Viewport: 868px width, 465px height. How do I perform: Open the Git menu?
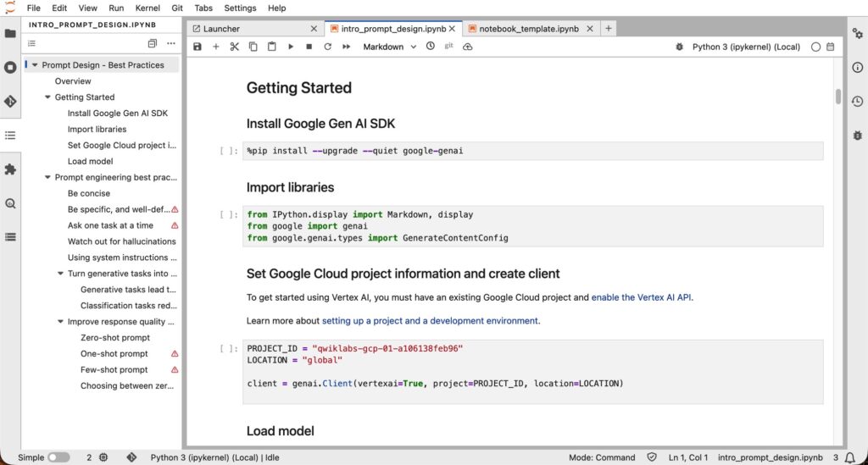coord(177,8)
